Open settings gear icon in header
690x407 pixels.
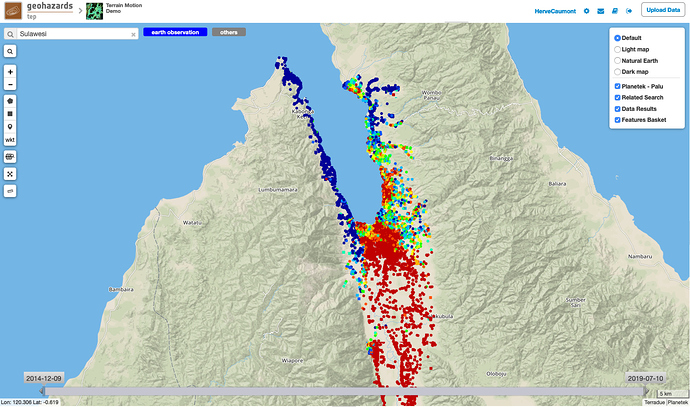tap(587, 11)
